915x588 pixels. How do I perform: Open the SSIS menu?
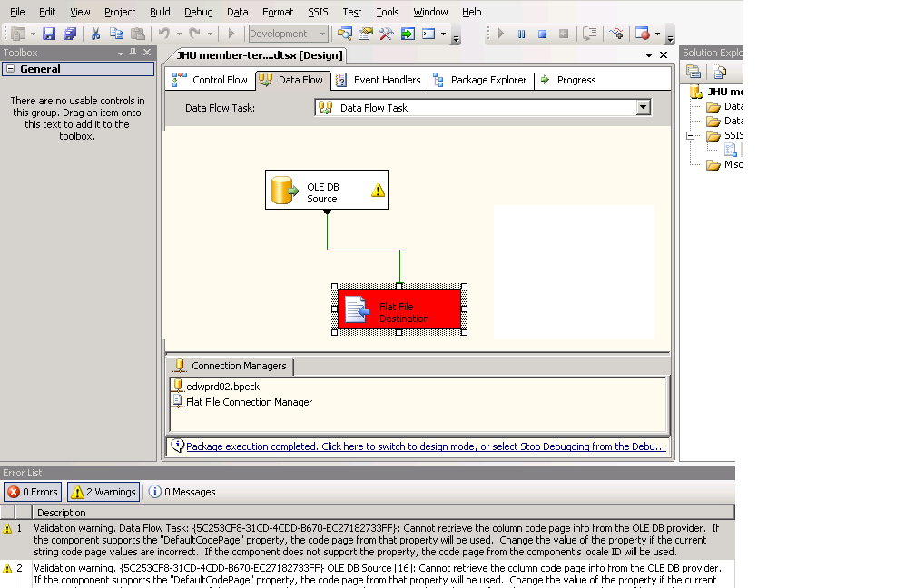tap(318, 12)
